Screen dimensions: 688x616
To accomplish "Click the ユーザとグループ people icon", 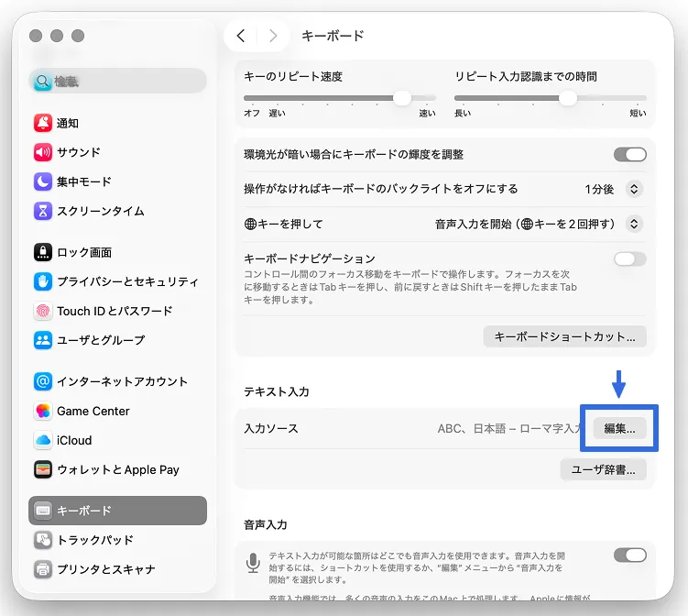I will (x=43, y=340).
